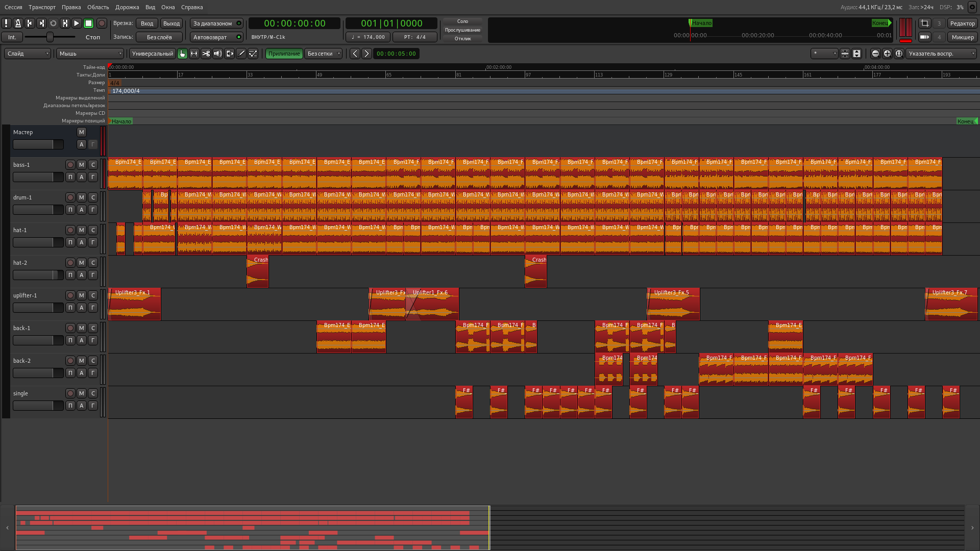
Task: Click the Вход punch-in button
Action: (147, 23)
